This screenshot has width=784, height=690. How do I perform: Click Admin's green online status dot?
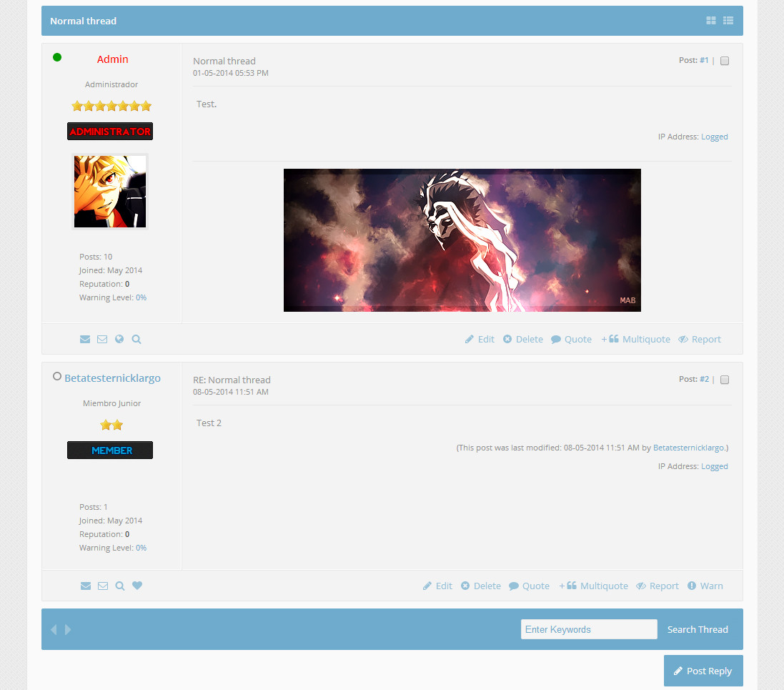coord(57,57)
